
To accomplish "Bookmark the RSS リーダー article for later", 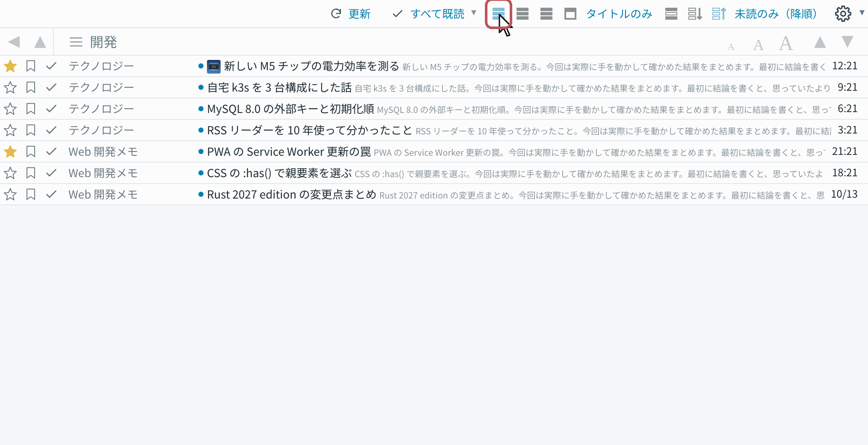I will point(31,130).
